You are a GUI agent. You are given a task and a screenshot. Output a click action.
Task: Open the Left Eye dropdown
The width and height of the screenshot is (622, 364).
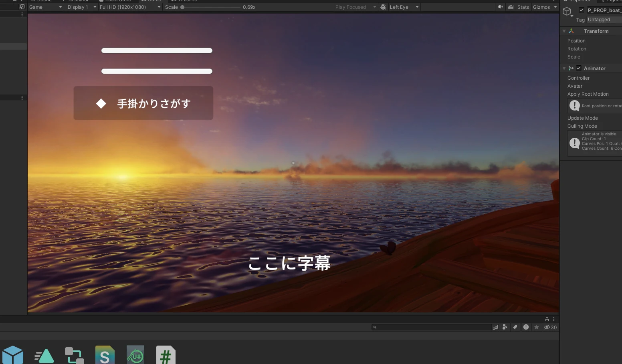pos(404,7)
